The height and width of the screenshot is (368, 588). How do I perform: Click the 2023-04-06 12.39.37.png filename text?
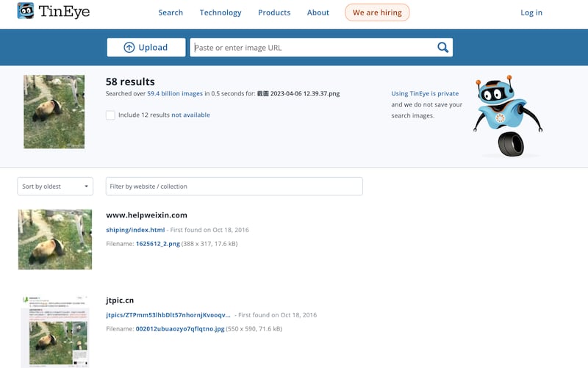(305, 94)
